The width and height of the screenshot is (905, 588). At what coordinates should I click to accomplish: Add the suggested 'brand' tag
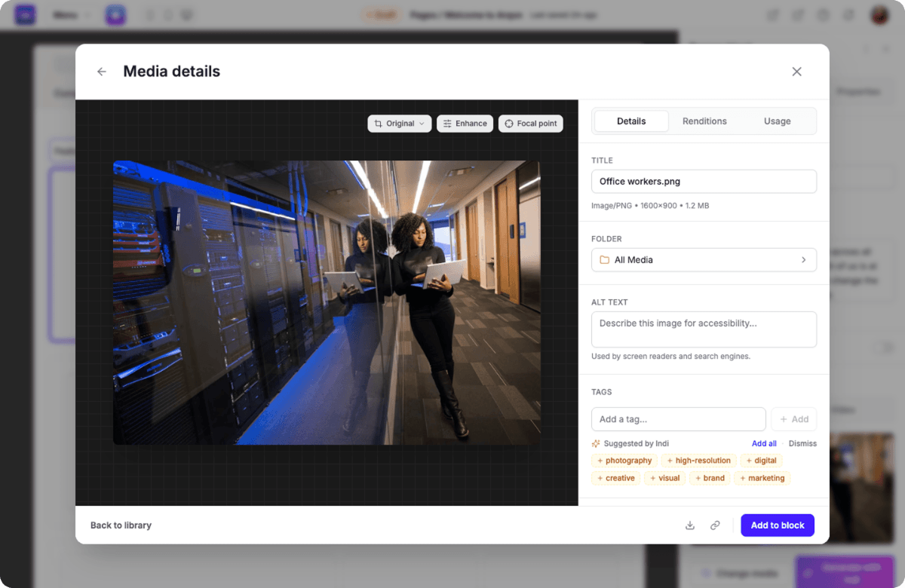pos(709,478)
